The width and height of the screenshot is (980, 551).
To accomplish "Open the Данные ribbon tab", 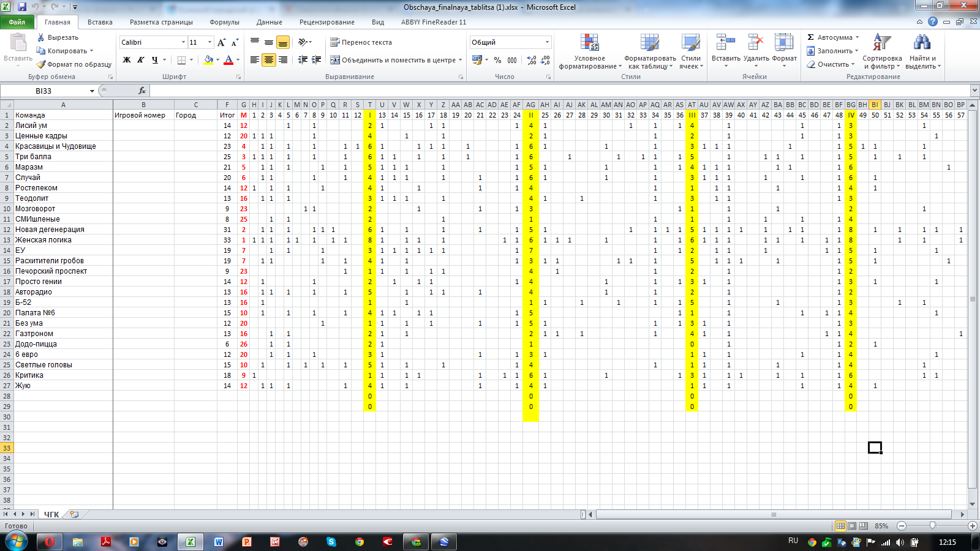I will pos(269,22).
